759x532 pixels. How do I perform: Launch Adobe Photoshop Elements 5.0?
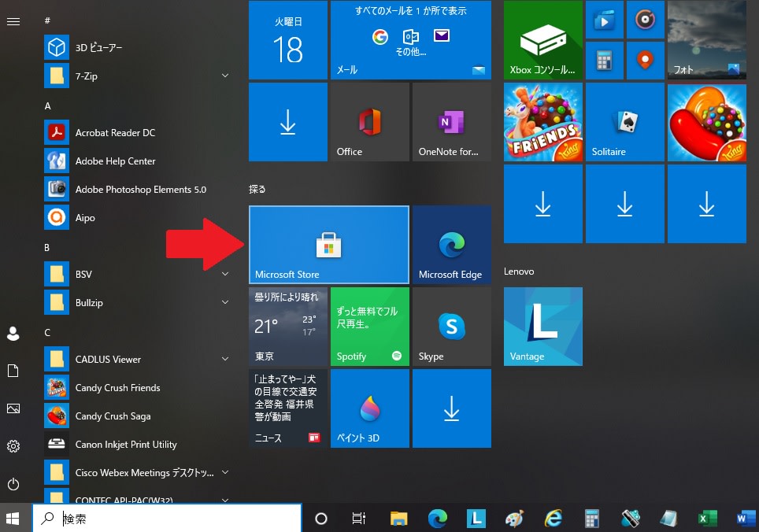click(138, 189)
